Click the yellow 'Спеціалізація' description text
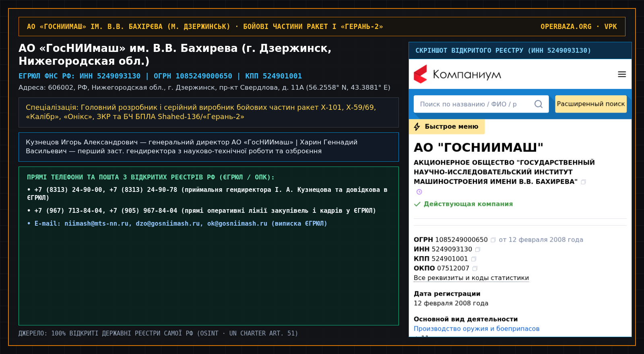This screenshot has height=354, width=644. click(201, 112)
